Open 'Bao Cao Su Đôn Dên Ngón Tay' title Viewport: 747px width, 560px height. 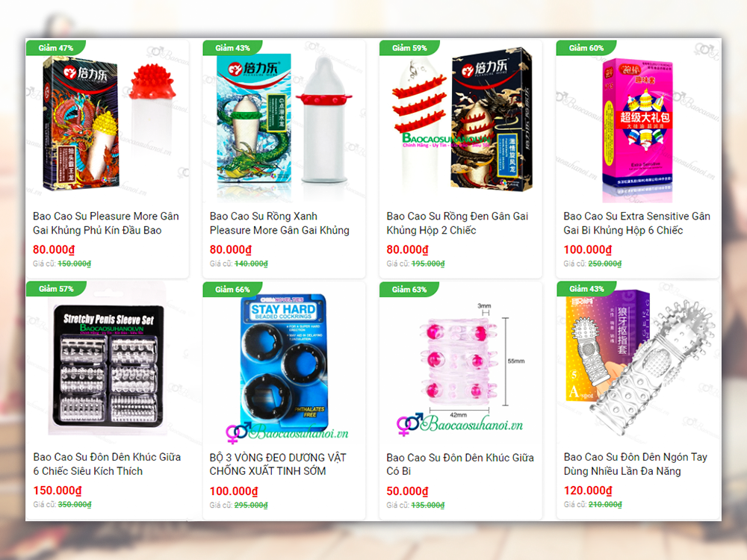click(x=635, y=464)
